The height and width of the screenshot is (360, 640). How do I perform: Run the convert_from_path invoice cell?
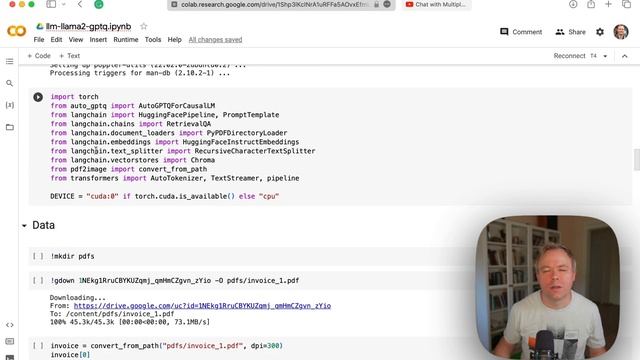38,346
